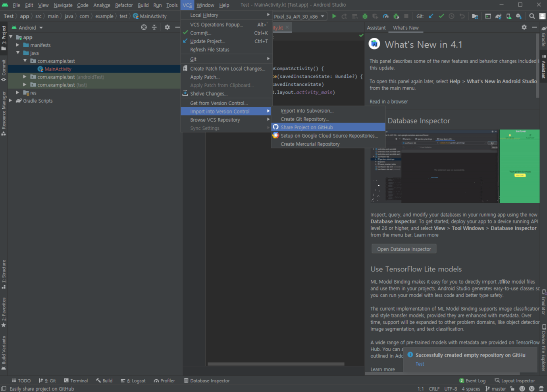Click Git Update Project blue arrow icon

431,16
